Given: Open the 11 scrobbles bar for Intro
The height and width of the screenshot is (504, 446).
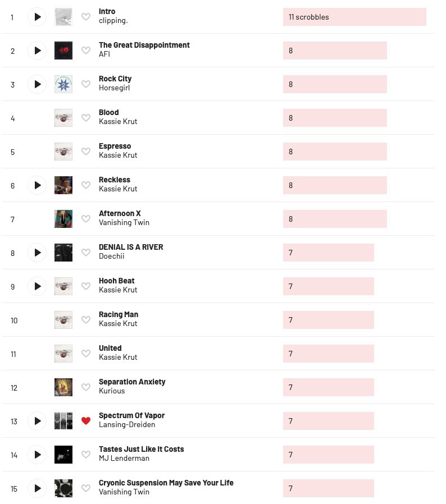Looking at the screenshot, I should pyautogui.click(x=354, y=17).
